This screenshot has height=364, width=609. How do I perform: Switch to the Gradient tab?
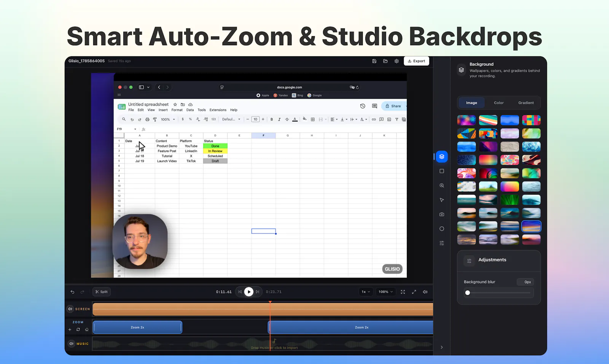click(526, 103)
